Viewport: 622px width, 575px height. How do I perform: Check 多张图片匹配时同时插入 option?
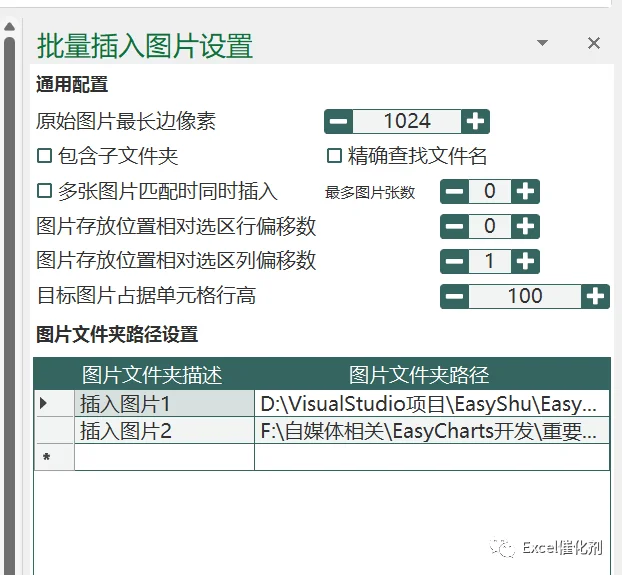(x=44, y=191)
